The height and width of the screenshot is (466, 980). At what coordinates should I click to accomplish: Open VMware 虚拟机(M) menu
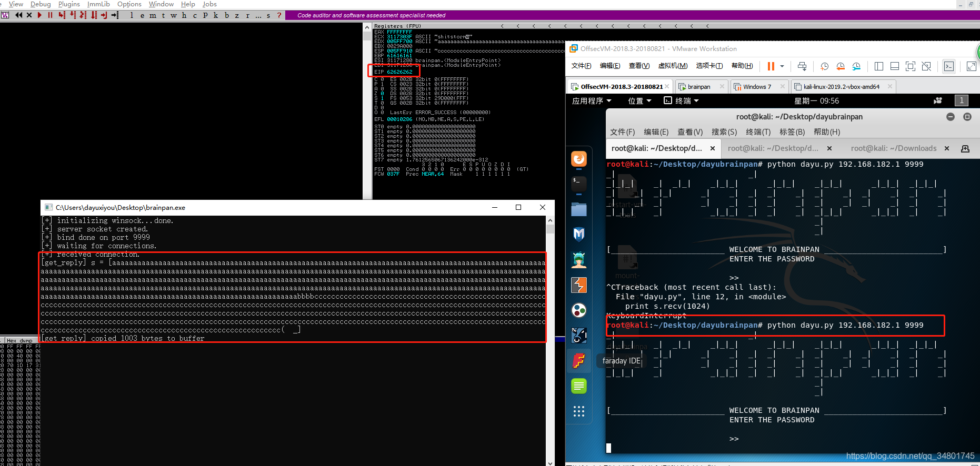[673, 66]
